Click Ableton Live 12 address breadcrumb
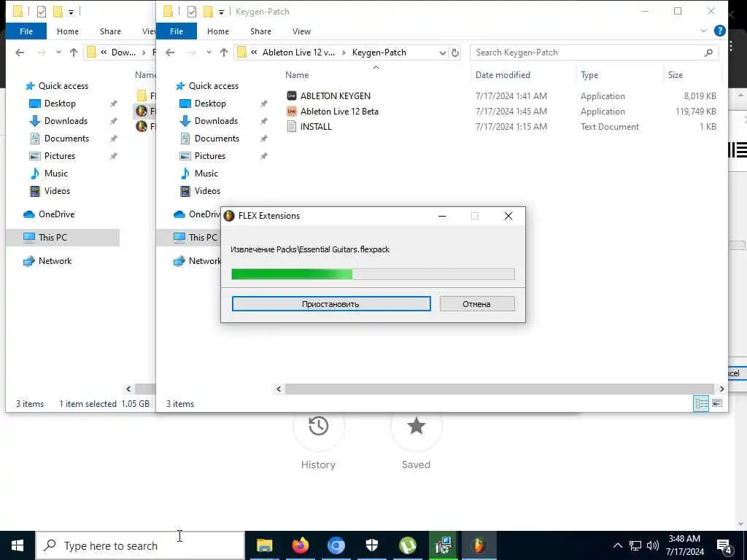 point(298,52)
